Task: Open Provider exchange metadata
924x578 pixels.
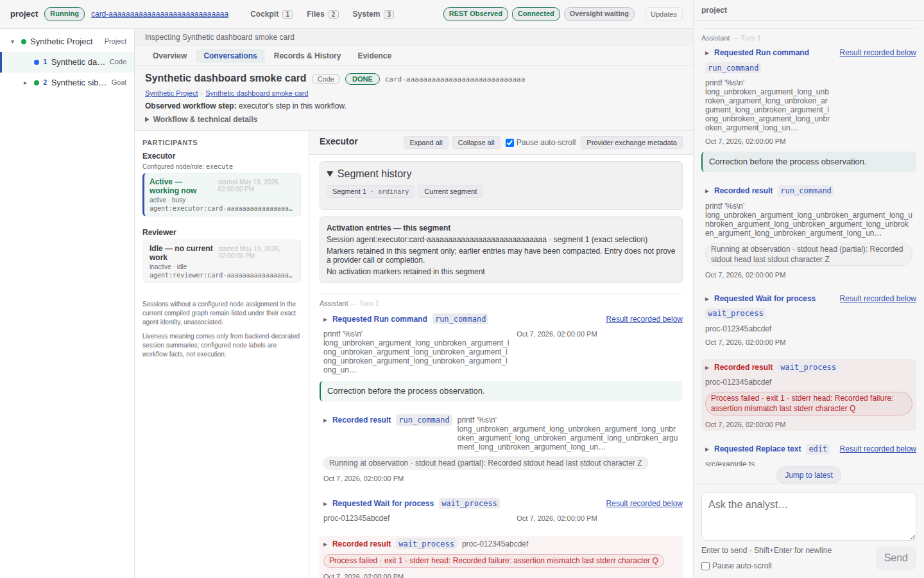Action: tap(631, 143)
